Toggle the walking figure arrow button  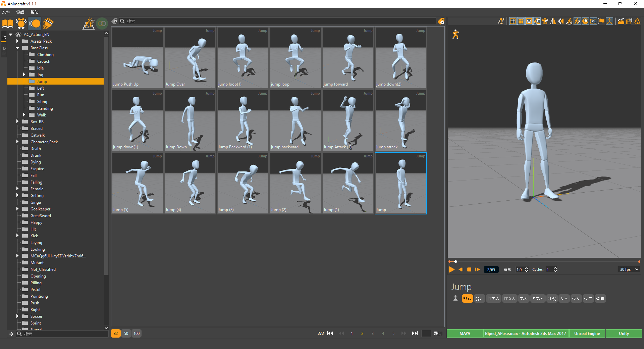click(x=577, y=21)
